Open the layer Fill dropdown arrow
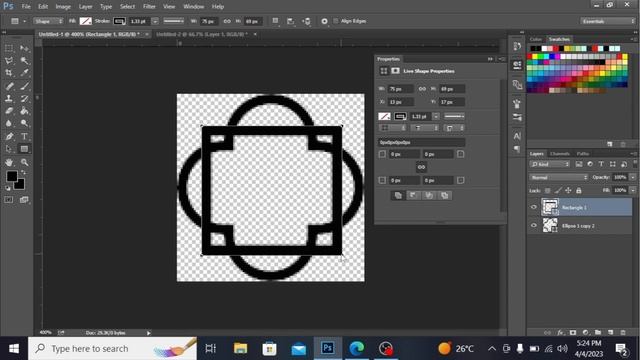The height and width of the screenshot is (360, 640). 633,191
